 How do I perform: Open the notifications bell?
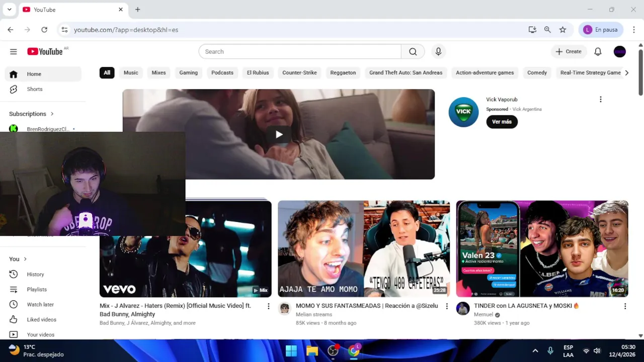(x=598, y=51)
